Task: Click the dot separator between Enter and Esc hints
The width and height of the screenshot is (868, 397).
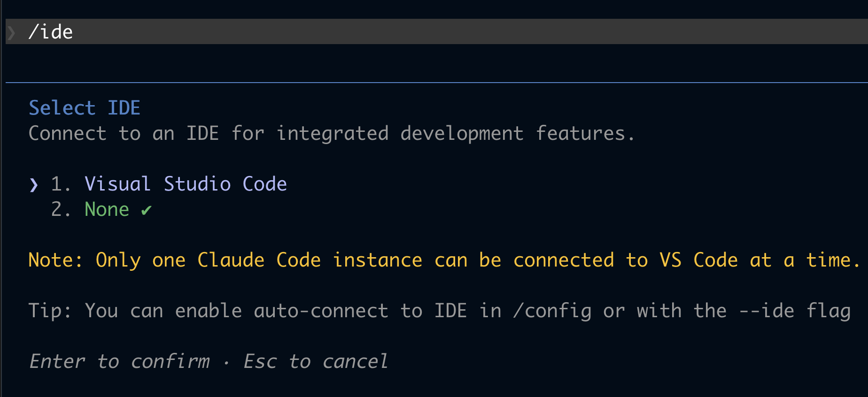Action: coord(227,363)
